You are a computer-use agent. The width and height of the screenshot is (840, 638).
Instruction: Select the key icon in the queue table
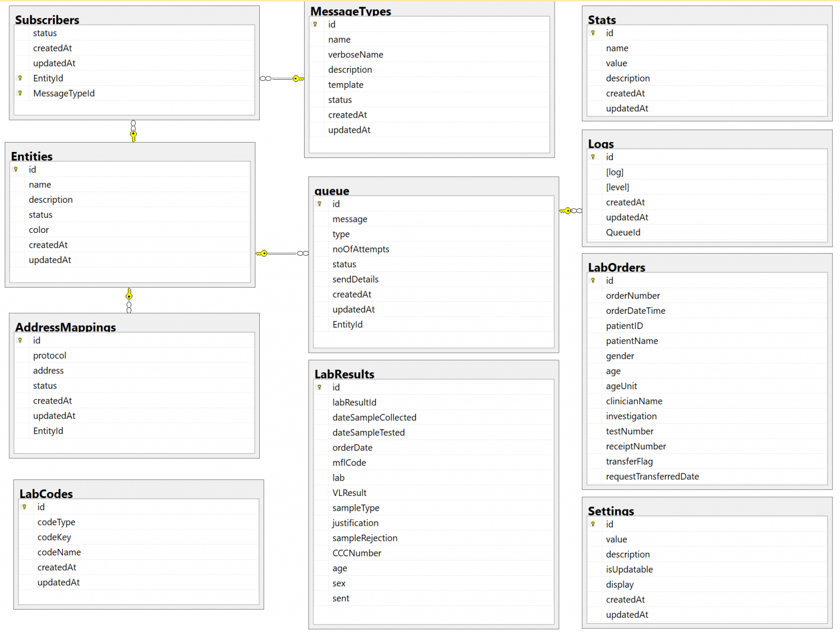click(x=320, y=204)
